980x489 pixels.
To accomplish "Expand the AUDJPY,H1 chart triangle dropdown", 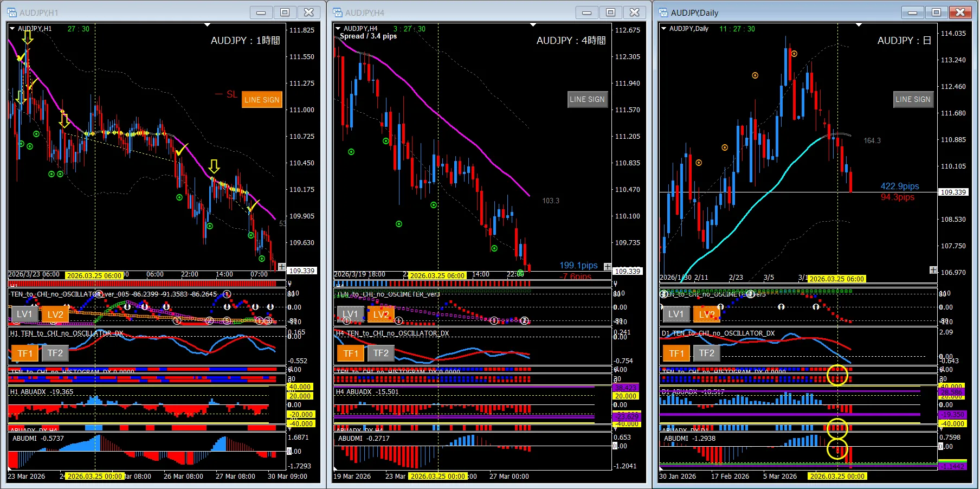I will coord(12,29).
